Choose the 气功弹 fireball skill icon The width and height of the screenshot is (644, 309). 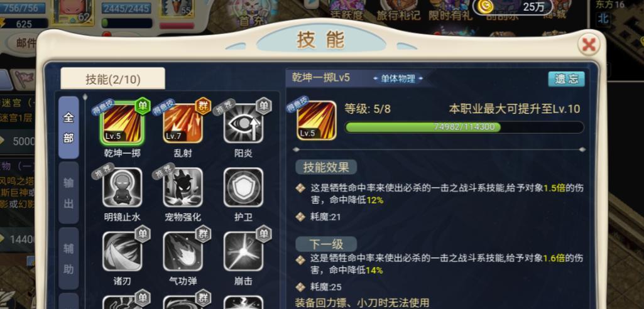(x=183, y=251)
